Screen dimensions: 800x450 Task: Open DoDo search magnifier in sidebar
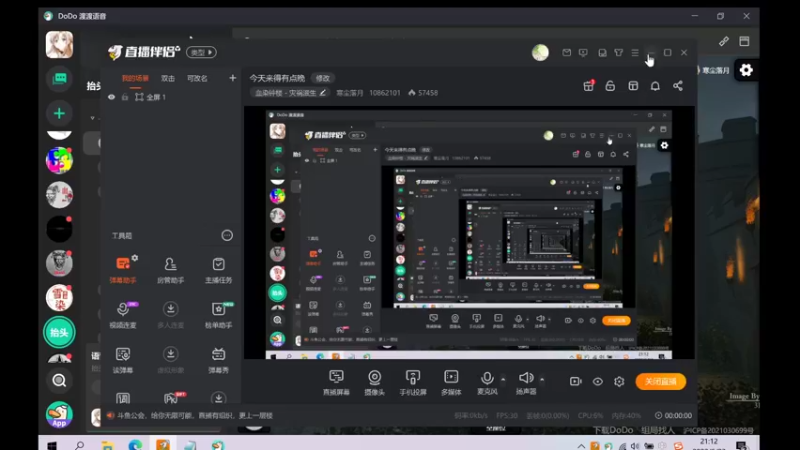pos(59,381)
